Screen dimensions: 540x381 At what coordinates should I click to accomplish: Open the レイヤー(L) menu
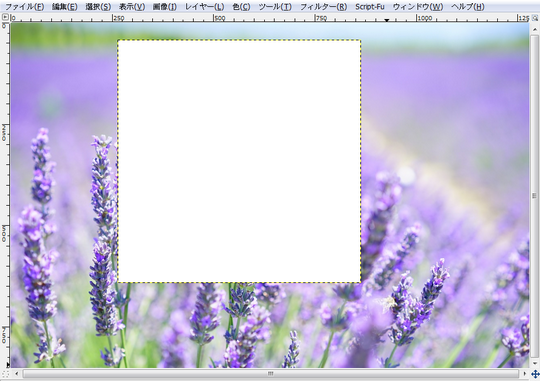click(x=205, y=7)
